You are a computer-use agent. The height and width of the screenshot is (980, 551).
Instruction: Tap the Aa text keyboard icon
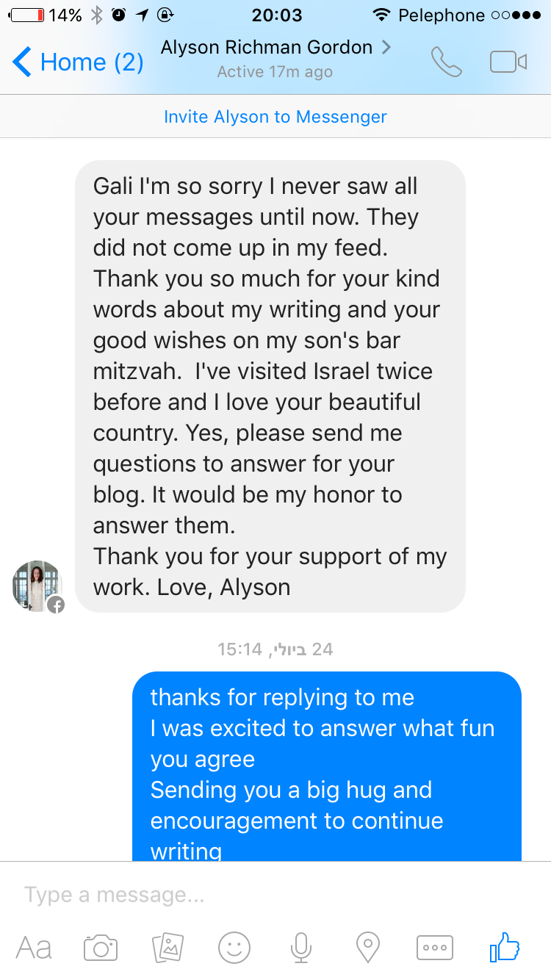[34, 948]
